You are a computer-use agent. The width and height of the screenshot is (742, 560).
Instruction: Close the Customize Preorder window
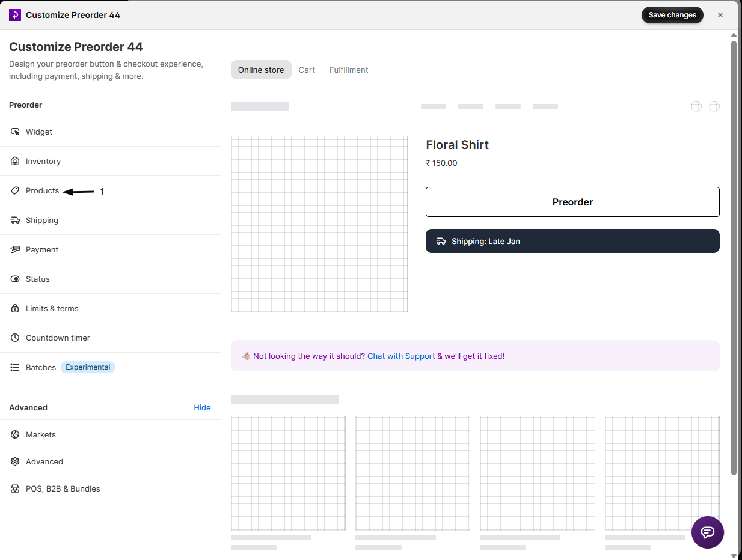point(720,15)
